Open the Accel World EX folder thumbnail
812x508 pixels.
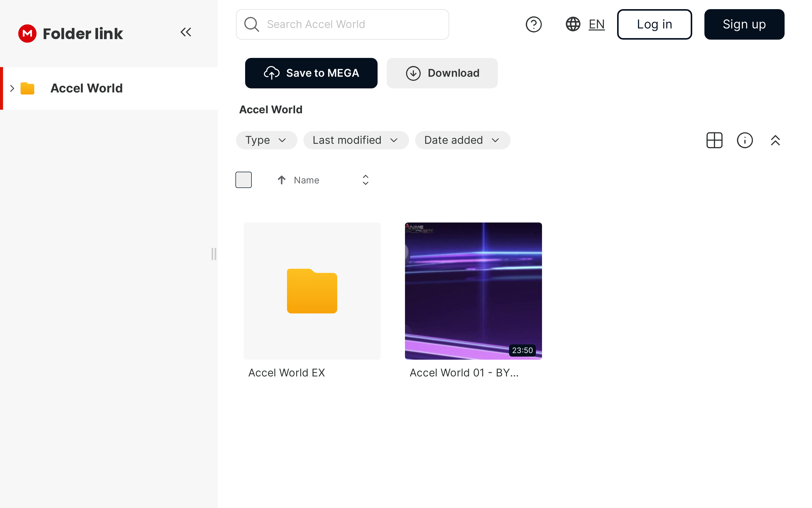point(312,291)
